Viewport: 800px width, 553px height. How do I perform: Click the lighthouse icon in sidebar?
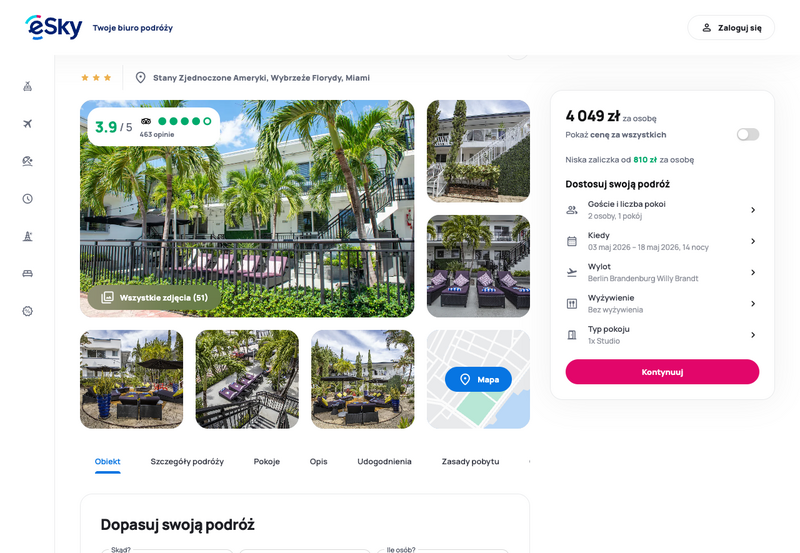pos(27,236)
